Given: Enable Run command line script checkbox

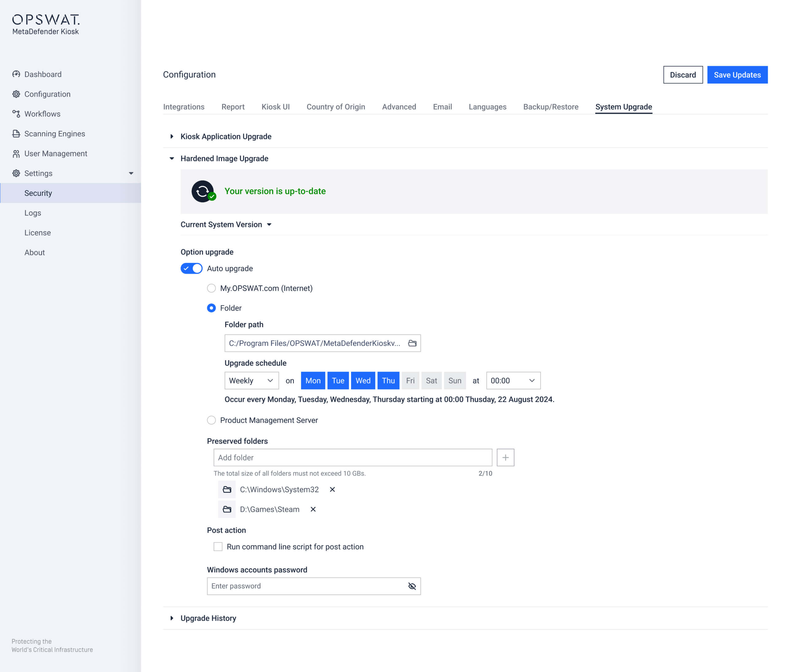Looking at the screenshot, I should coord(218,546).
